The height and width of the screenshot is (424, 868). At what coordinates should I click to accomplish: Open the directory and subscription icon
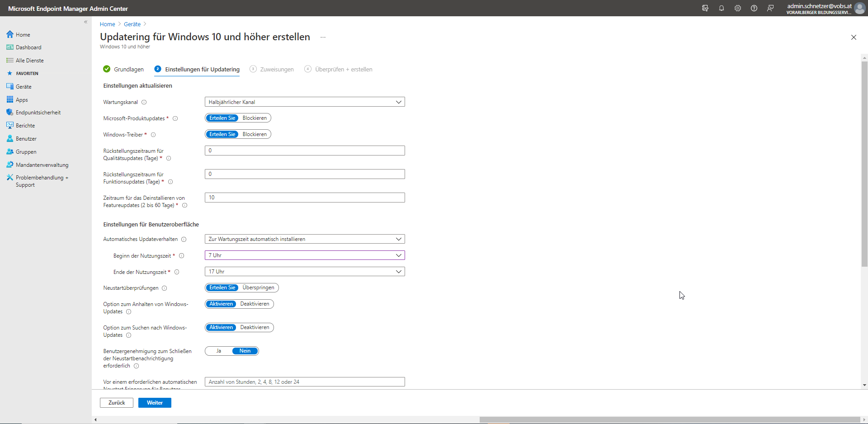point(705,8)
